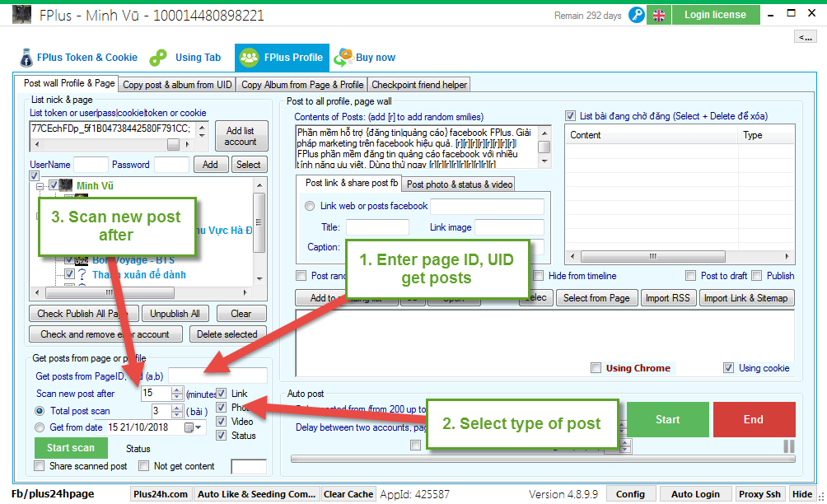Click the question mark icon beside Thanh xuân
The height and width of the screenshot is (504, 827).
(82, 274)
